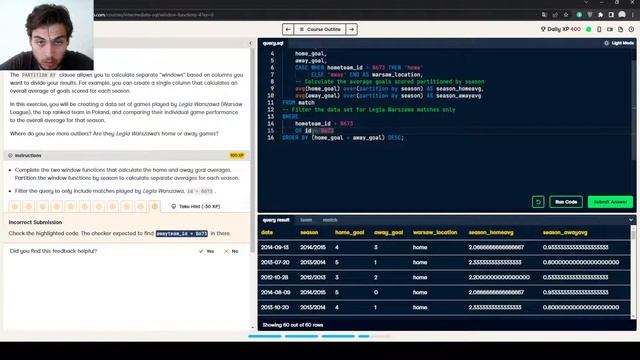Screen dimensions: 640x360
Task: Collapse the query result panel chevron
Action: [631, 220]
